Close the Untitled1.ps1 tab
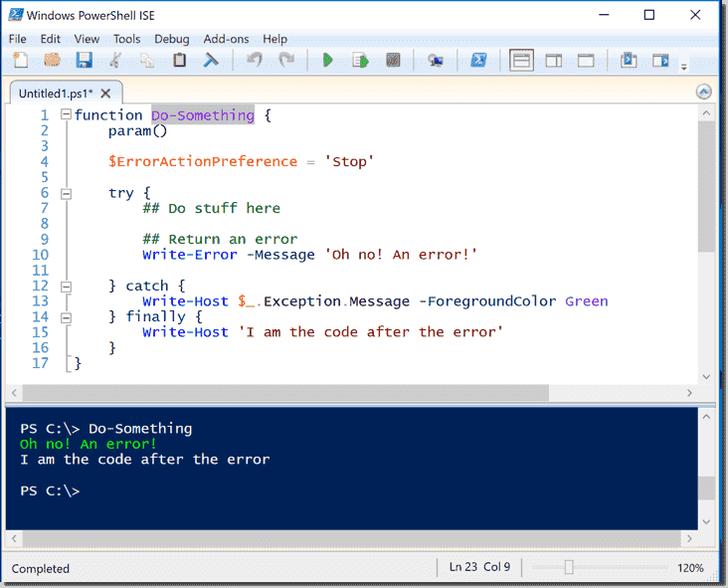728x588 pixels. pos(105,94)
